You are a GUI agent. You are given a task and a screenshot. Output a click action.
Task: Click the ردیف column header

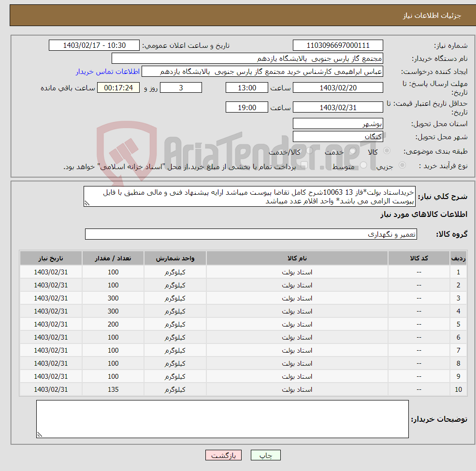click(x=458, y=258)
